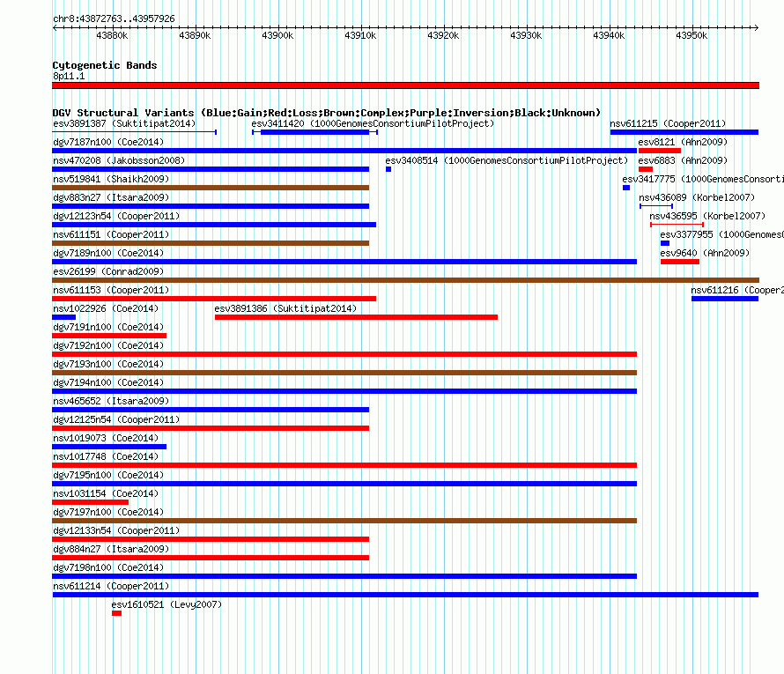The image size is (784, 674).
Task: Select nsv436595 (Korbel2007) label
Action: click(707, 216)
